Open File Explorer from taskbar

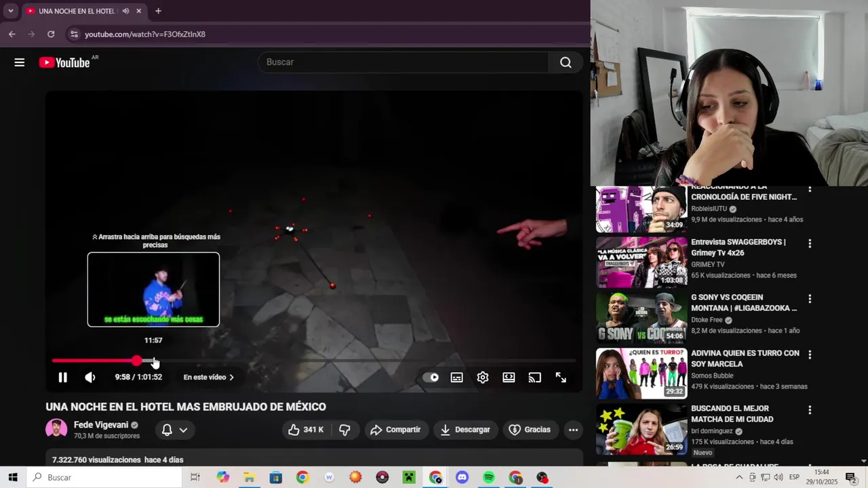(250, 477)
